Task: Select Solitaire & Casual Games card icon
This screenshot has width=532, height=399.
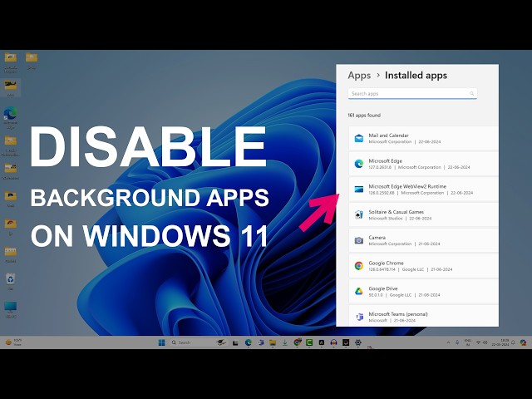Action: 358,214
